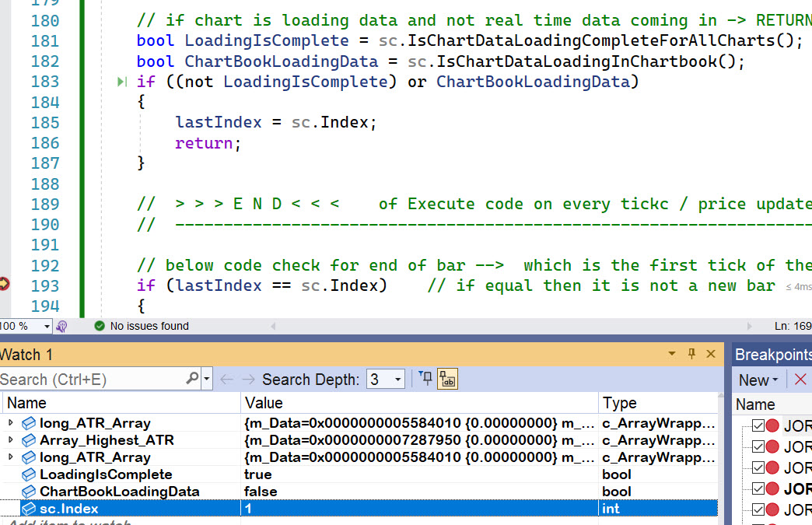Expand the Array_Highest_ATR watch item
This screenshot has width=812, height=525.
10,440
